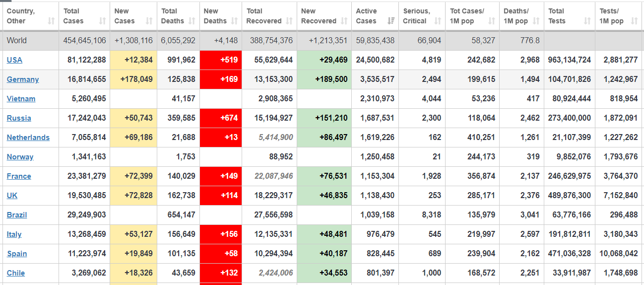Sort table by Total Tests arrows
The width and height of the screenshot is (644, 285).
587,21
